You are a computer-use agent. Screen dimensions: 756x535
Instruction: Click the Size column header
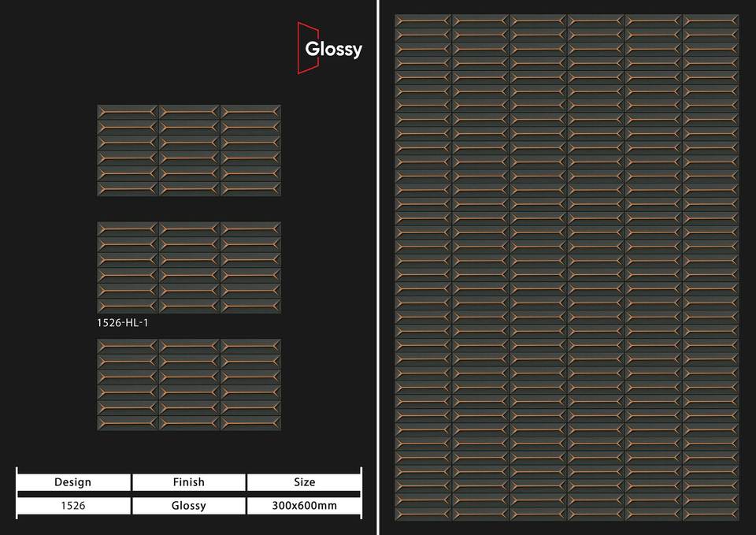click(x=304, y=482)
